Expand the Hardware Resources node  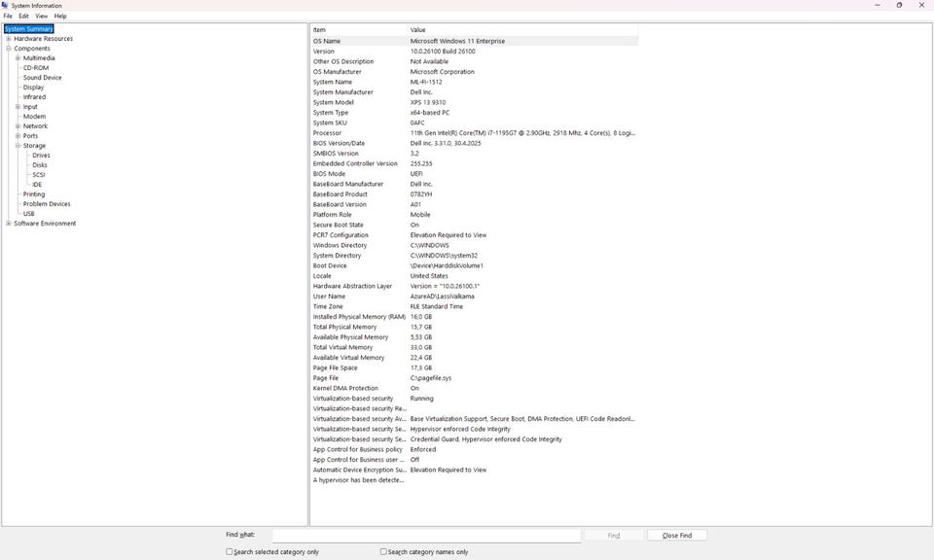[x=9, y=39]
